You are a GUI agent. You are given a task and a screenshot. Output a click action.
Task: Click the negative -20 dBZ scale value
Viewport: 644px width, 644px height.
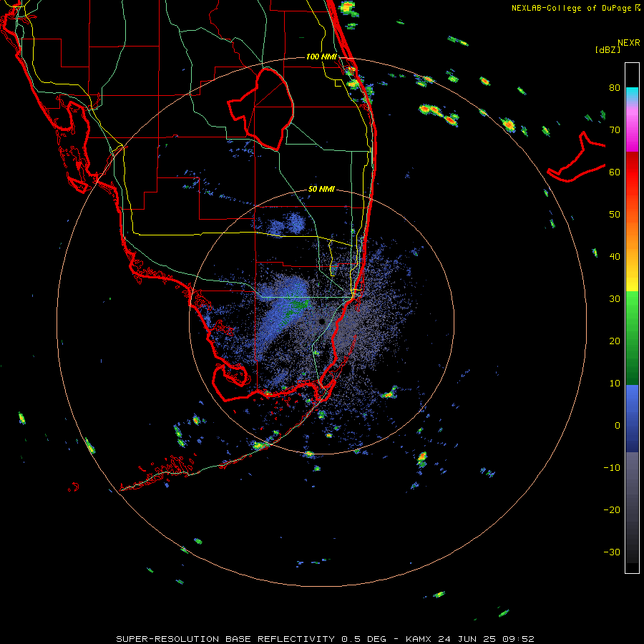[612, 510]
